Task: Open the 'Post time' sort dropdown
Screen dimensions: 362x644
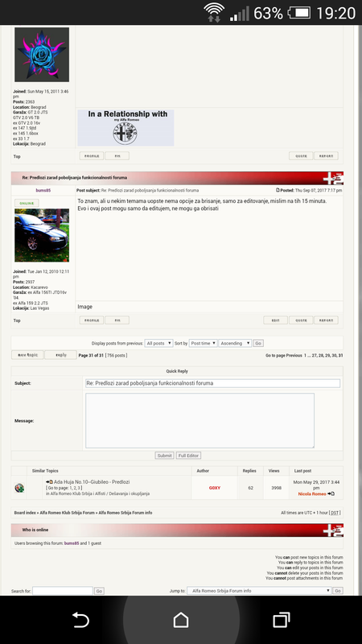Action: pos(204,343)
